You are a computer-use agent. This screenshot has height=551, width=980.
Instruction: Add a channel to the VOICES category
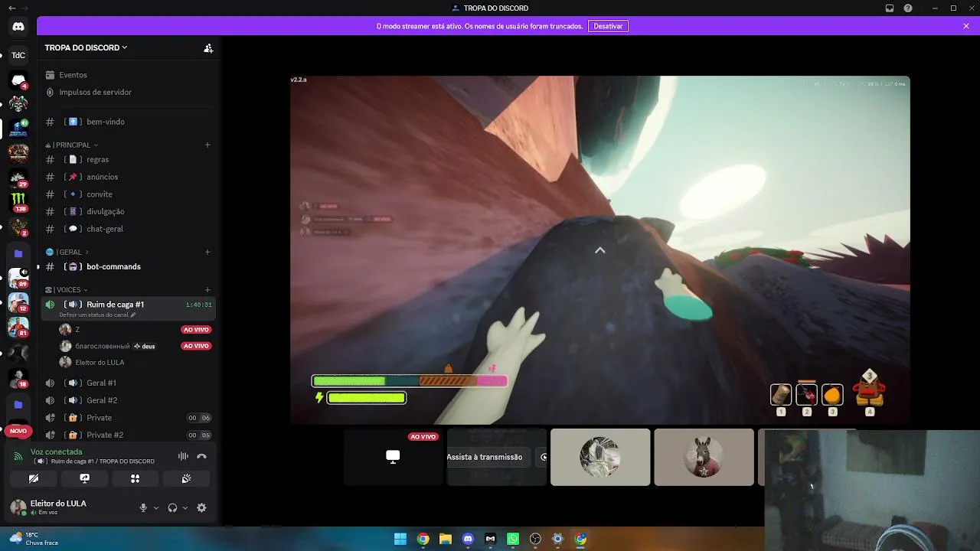click(x=207, y=290)
